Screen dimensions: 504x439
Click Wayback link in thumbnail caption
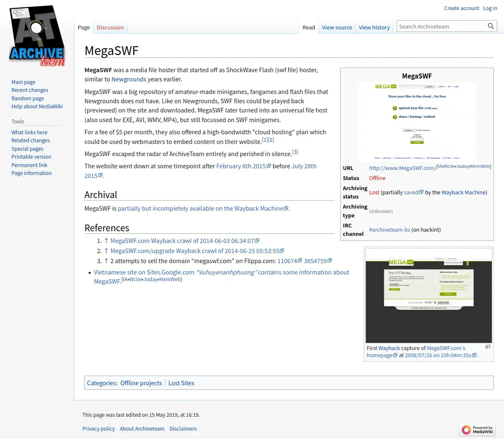coord(389,348)
